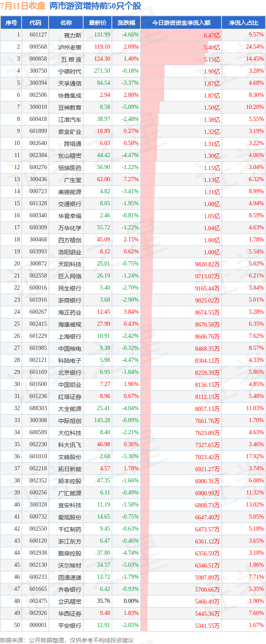Select stock name 爱旭股份
Screen dimensions: 266x644
pyautogui.click(x=70, y=517)
